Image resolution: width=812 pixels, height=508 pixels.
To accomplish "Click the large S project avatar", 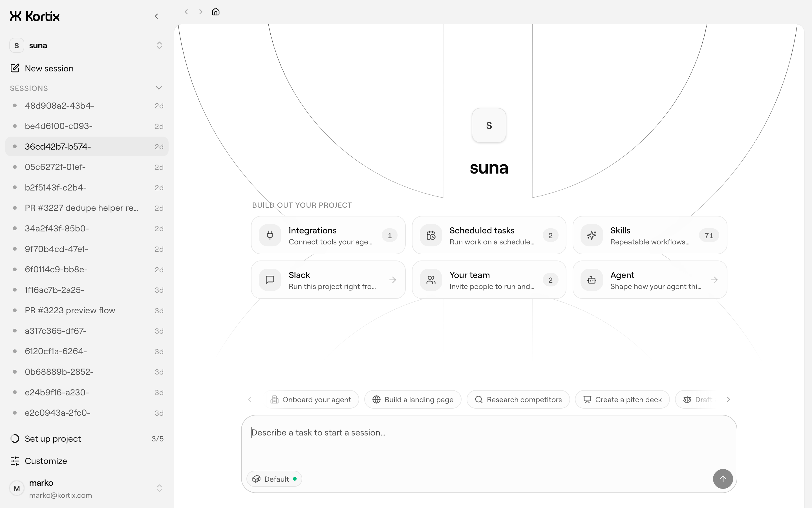I will (489, 125).
